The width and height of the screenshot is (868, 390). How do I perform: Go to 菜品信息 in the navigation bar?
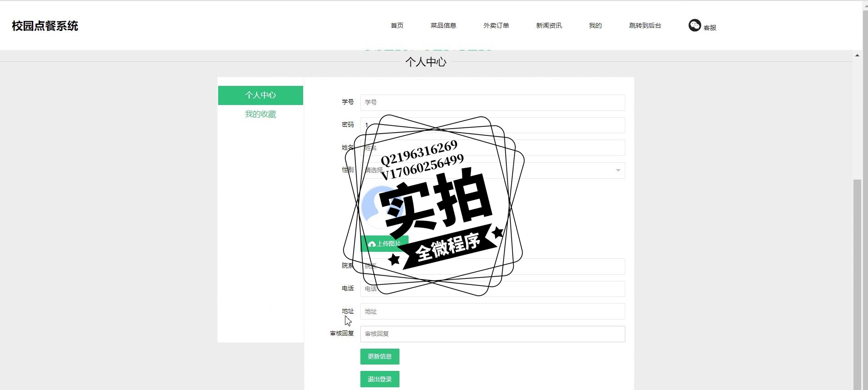tap(443, 25)
